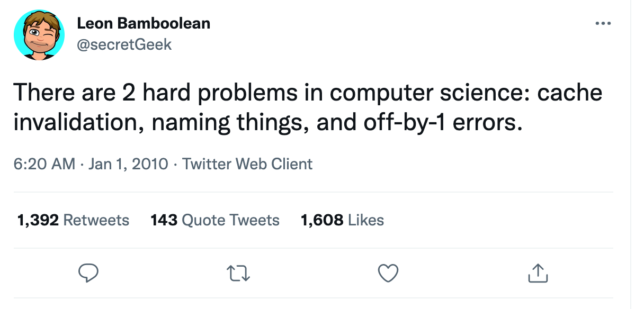The image size is (644, 309).
Task: Click the Jan 1, 2010 date
Action: (x=128, y=164)
